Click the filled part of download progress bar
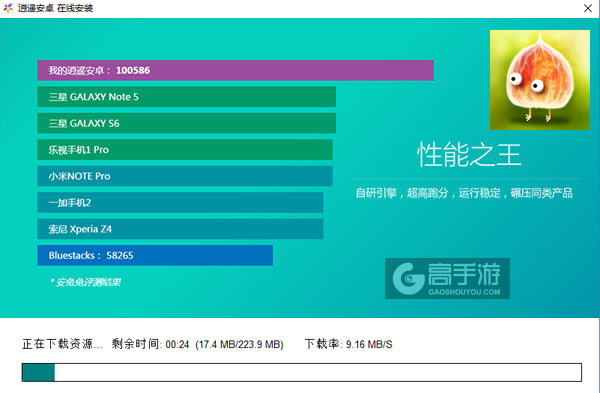The width and height of the screenshot is (600, 393). pos(38,372)
